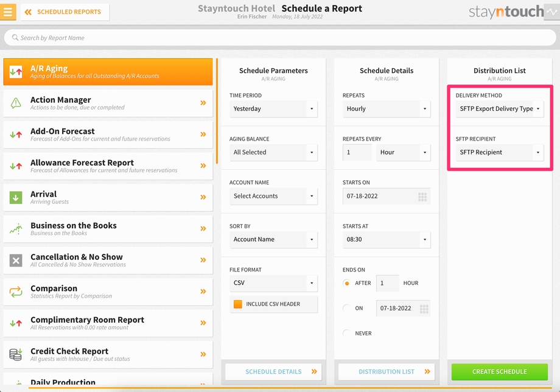Click the chevron arrow on Credit Check Report row
Screen dimensions: 560x392
click(203, 354)
